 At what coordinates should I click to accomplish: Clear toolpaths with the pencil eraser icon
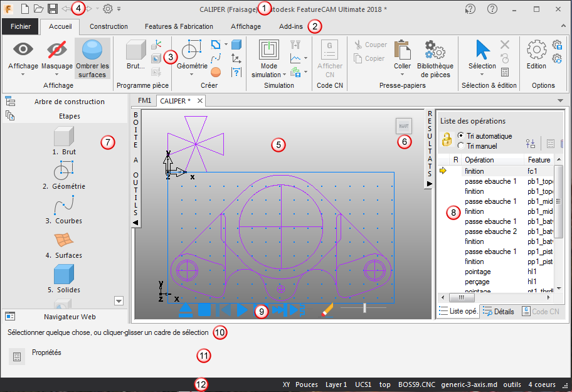(327, 310)
